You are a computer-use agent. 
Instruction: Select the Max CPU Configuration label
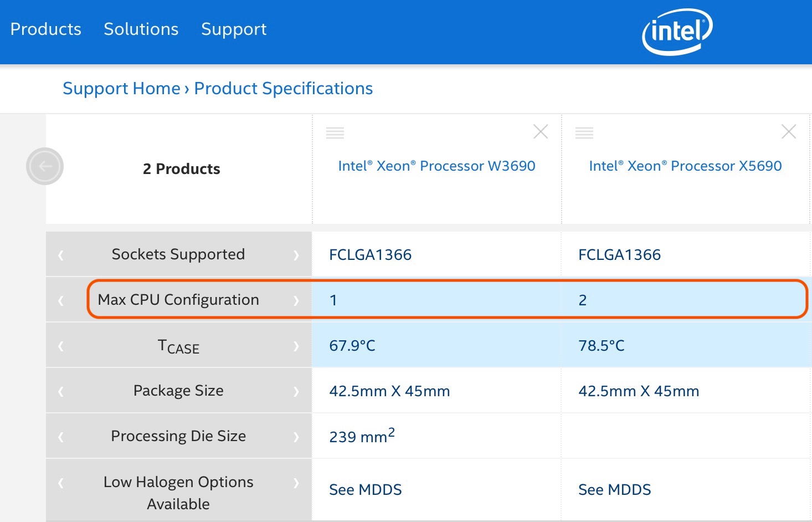(178, 300)
